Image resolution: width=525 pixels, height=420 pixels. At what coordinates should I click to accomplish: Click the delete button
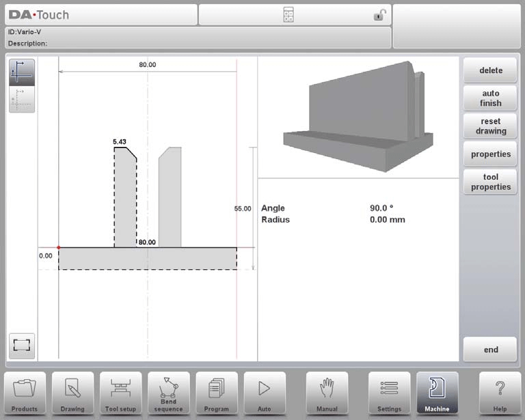point(491,70)
